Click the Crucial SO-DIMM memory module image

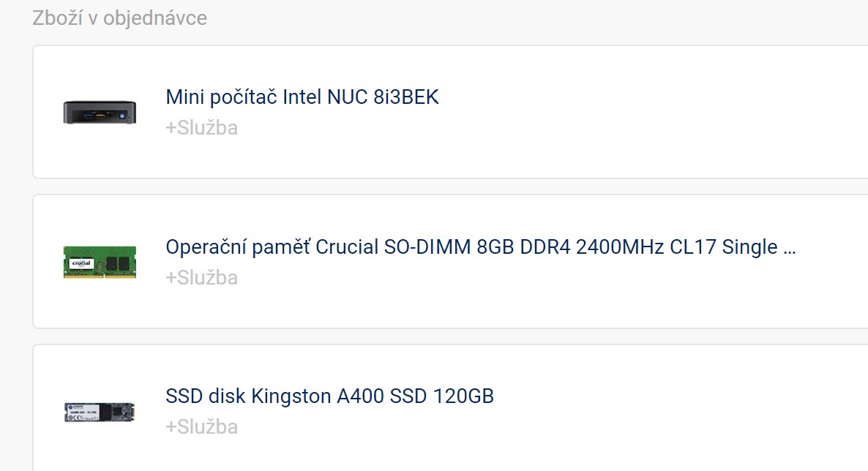[x=100, y=262]
